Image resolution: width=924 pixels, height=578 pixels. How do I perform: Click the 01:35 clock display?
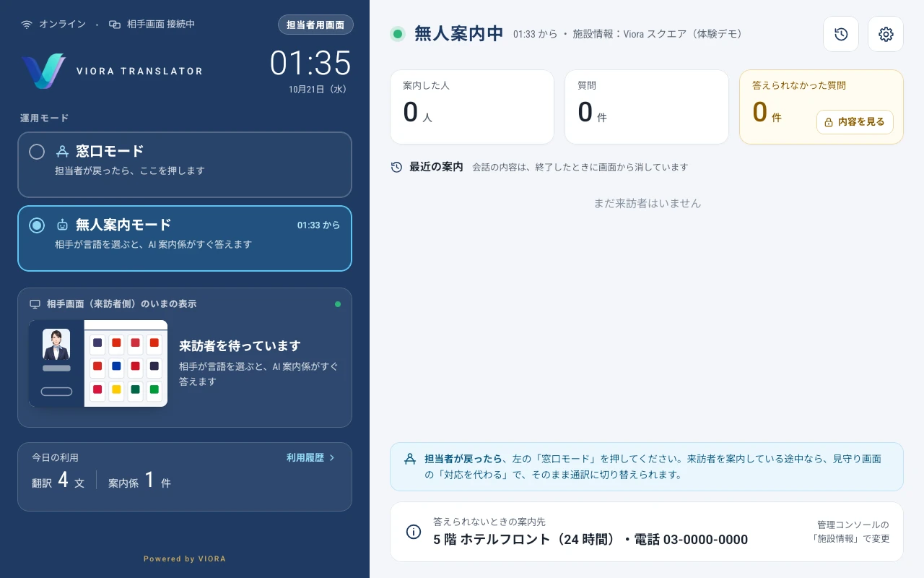click(x=310, y=64)
